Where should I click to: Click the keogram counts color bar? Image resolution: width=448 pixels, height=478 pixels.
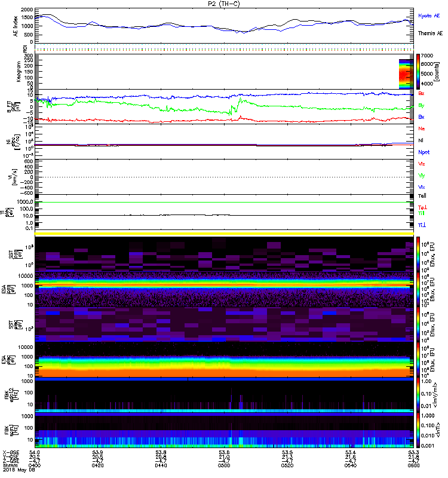419,72
